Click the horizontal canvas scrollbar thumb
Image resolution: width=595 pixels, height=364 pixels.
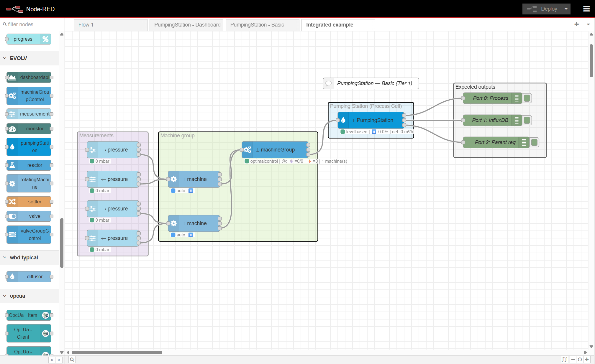pos(117,352)
